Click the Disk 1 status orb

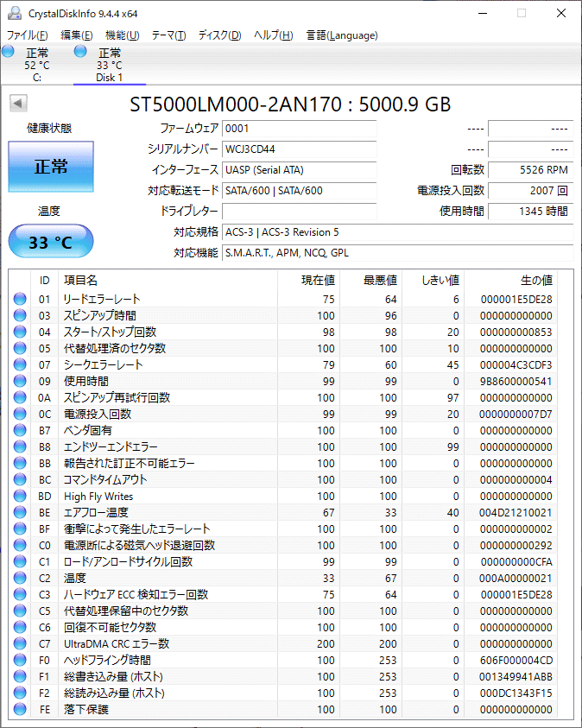pos(81,53)
